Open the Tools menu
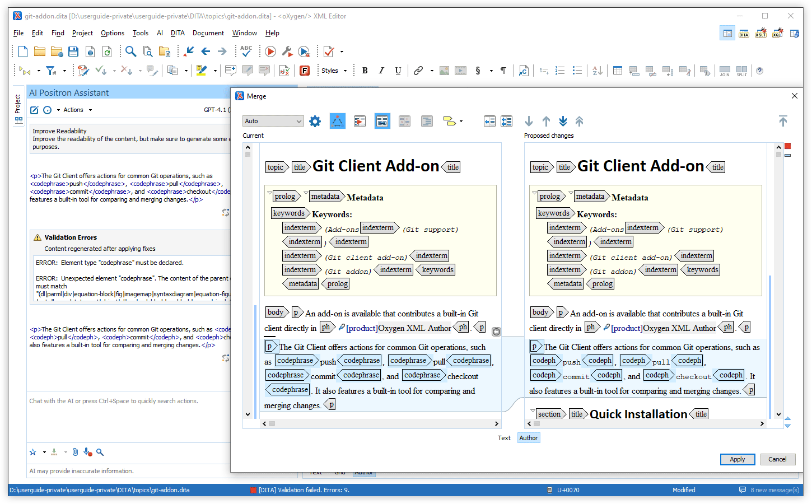Screen dimensions: 812x504 pos(141,33)
